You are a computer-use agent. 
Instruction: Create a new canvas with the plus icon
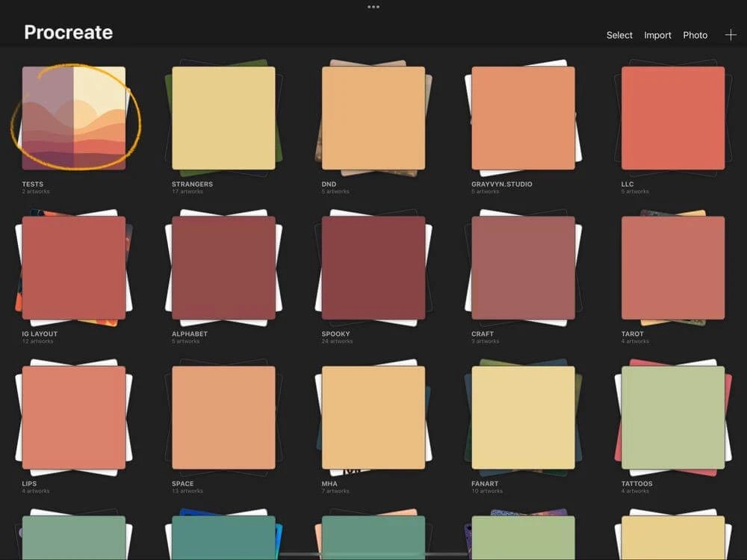pos(731,34)
